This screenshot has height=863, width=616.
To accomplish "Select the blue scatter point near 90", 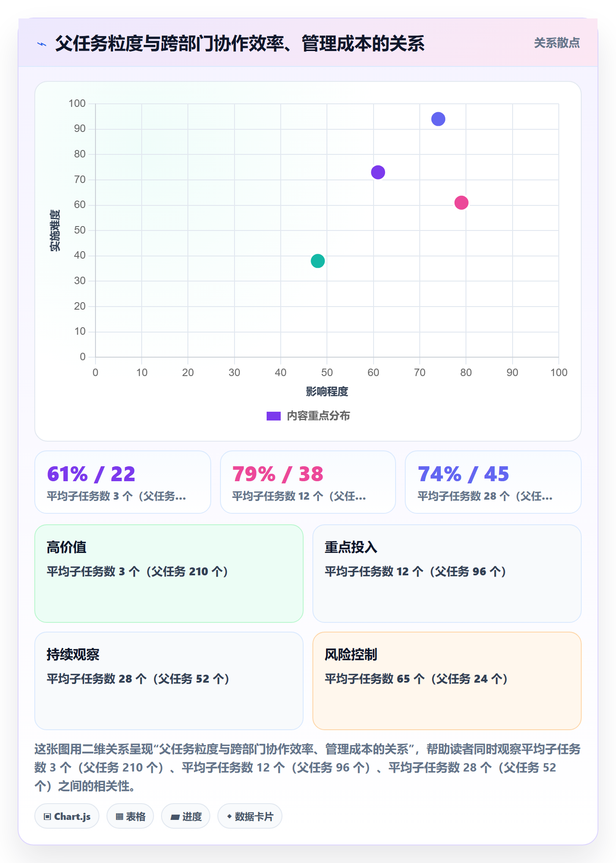I will pos(438,119).
